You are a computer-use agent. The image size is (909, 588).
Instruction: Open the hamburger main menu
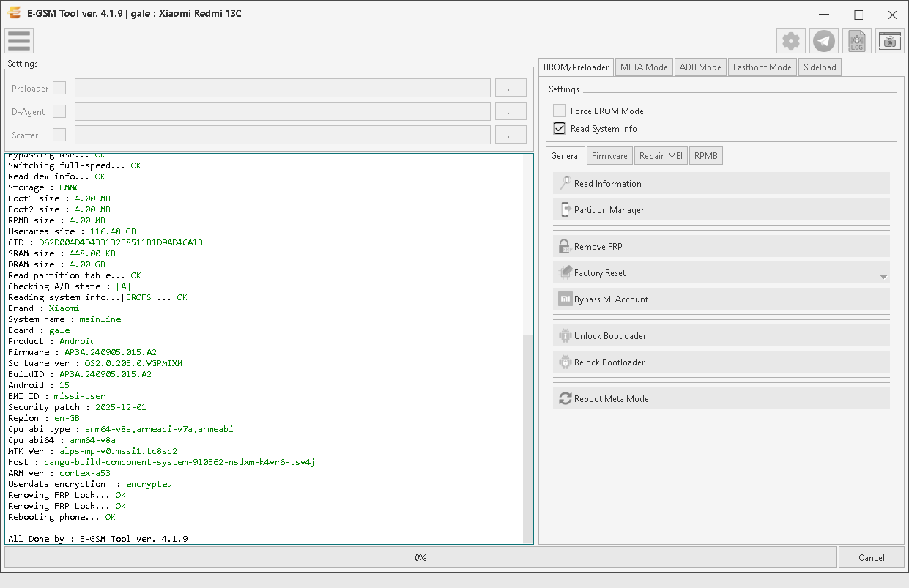(18, 41)
